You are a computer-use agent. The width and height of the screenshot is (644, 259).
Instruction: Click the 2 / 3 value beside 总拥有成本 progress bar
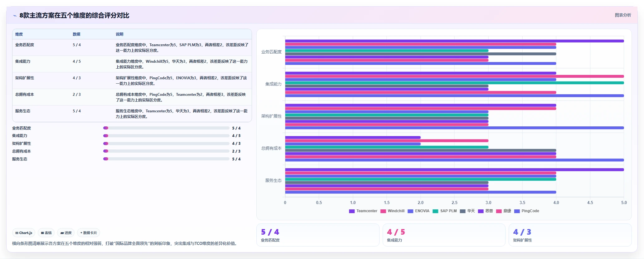coord(236,151)
